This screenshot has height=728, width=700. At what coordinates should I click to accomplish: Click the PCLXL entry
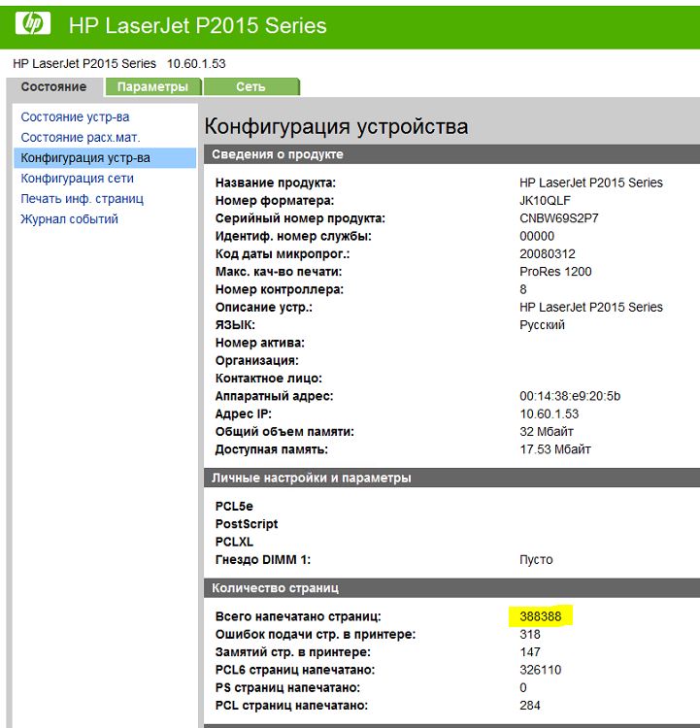coord(234,542)
